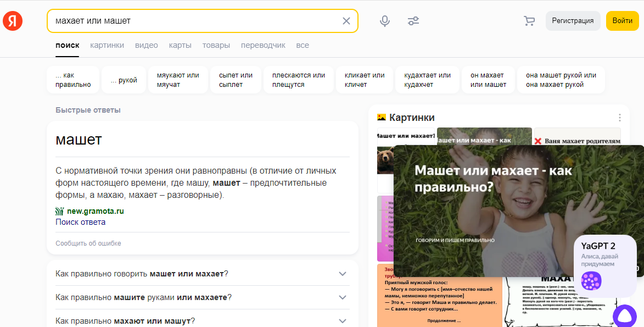The width and height of the screenshot is (644, 327).
Task: Click the yellow Войти button
Action: (x=623, y=20)
